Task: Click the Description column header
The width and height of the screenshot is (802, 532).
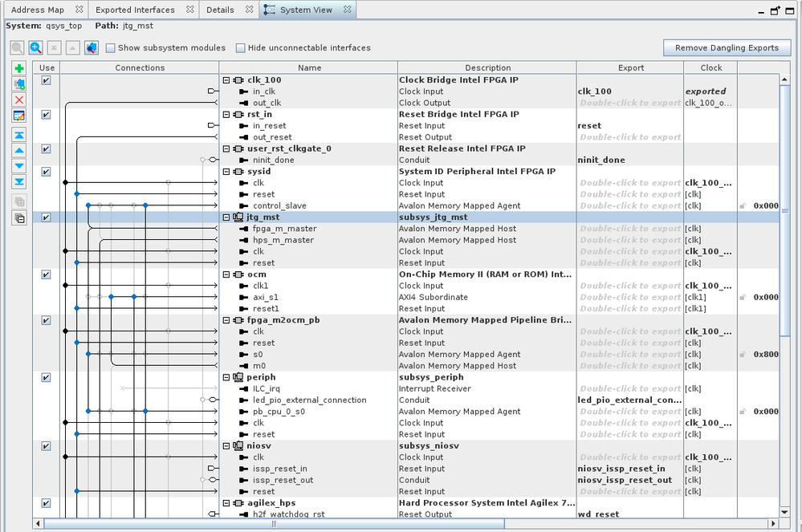Action: [x=487, y=68]
